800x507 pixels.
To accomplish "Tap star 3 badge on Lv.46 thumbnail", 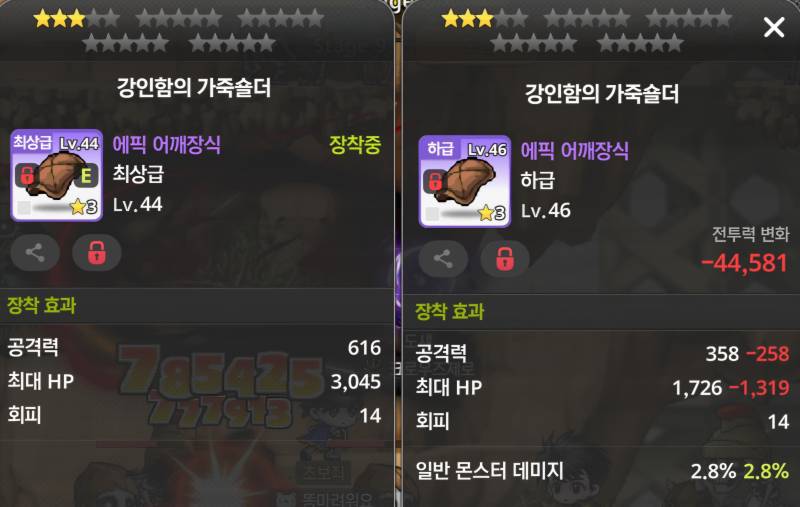I will pos(492,213).
